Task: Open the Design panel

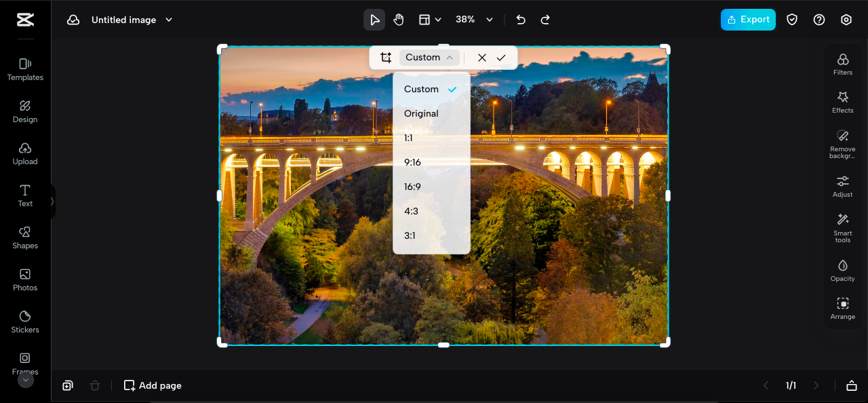Action: (x=25, y=111)
